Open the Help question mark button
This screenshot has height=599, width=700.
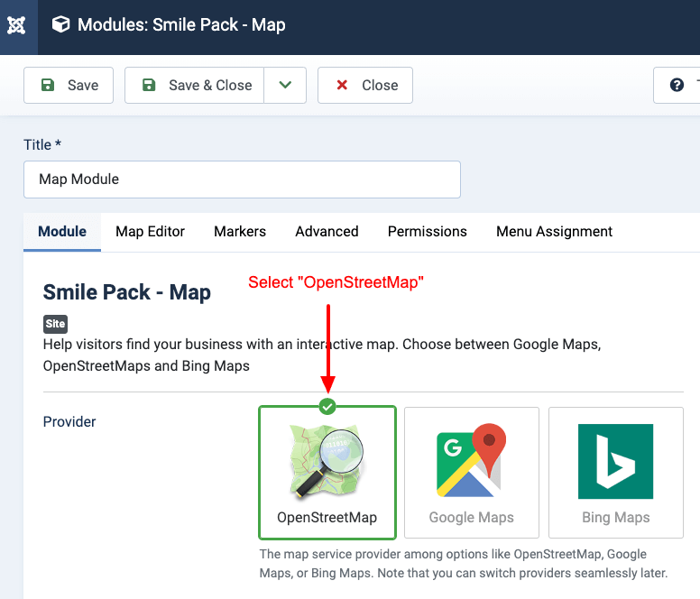677,86
